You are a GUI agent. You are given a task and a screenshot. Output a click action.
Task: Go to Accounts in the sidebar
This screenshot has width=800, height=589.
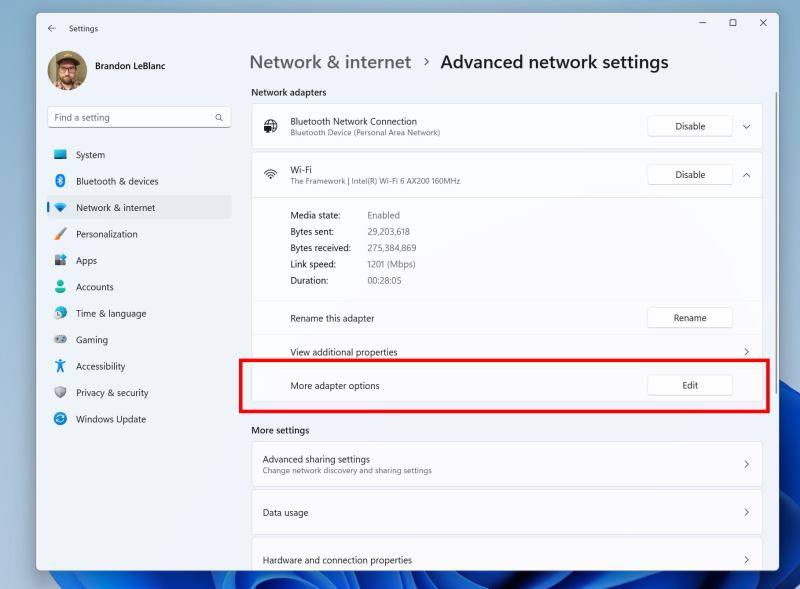(x=95, y=287)
